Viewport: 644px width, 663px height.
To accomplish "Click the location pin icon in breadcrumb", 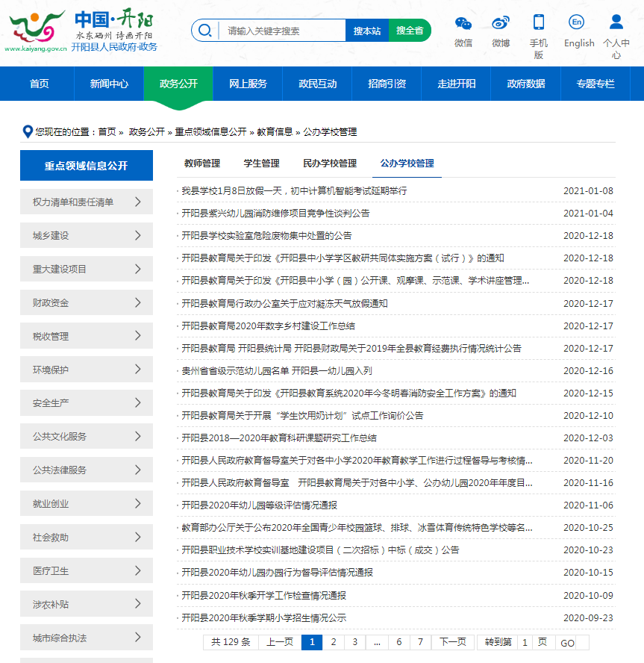I will tap(28, 131).
